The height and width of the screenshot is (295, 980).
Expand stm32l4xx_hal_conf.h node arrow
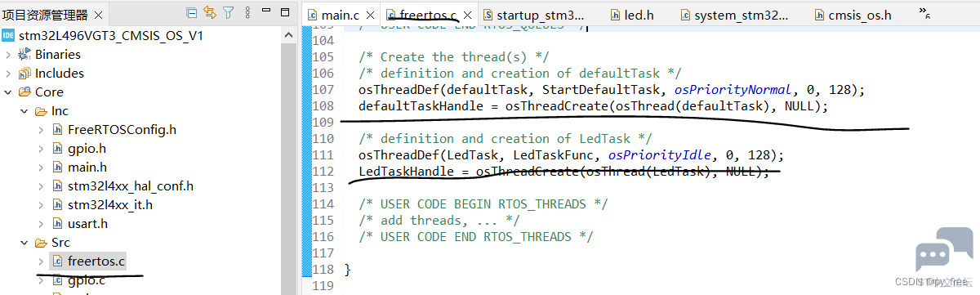[41, 185]
